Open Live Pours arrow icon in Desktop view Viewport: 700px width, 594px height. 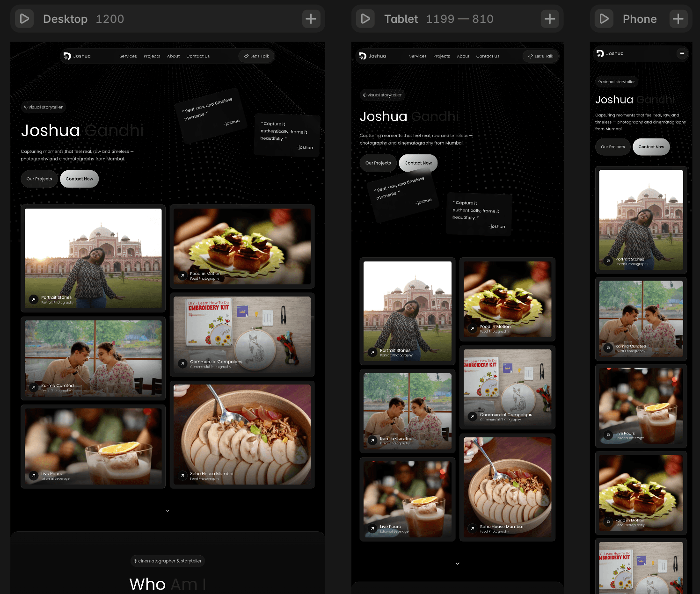pos(34,476)
